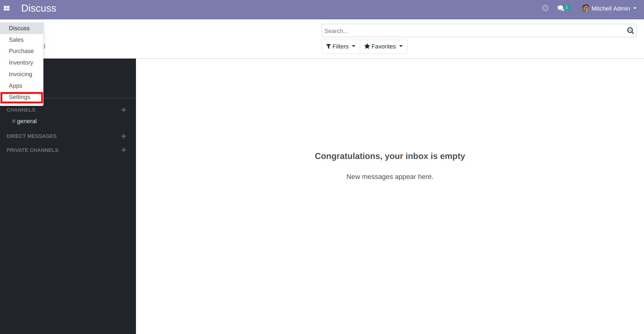This screenshot has width=644, height=334.
Task: Click the search magnifier icon
Action: click(x=630, y=31)
